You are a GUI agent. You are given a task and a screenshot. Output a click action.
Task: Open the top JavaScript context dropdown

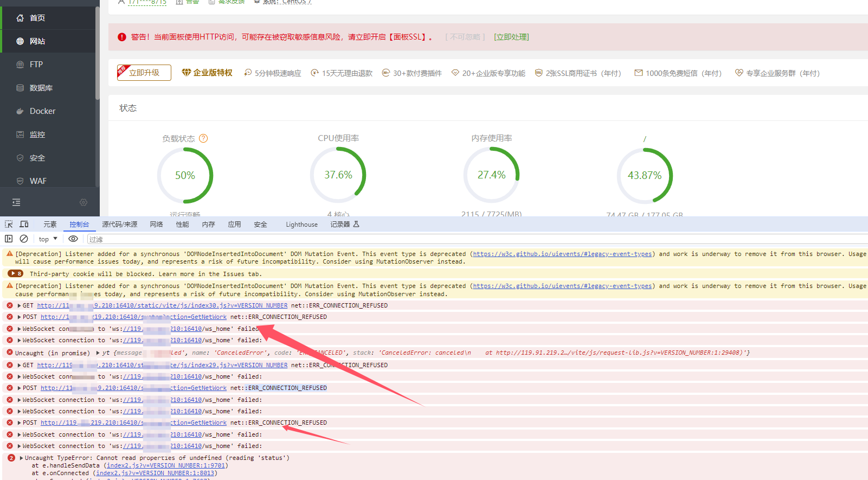(48, 239)
